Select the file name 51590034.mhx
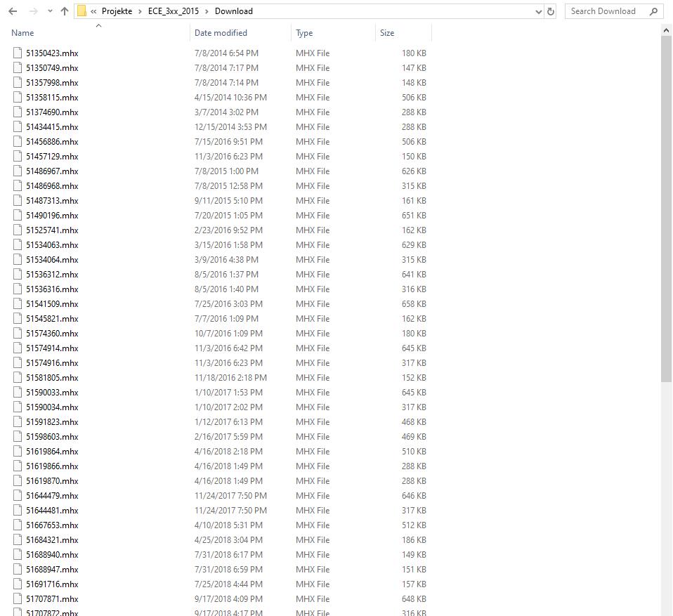673x616 pixels. point(52,407)
